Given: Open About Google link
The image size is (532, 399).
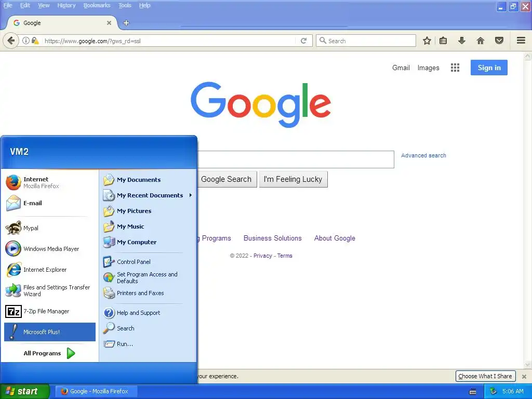Looking at the screenshot, I should coord(335,238).
